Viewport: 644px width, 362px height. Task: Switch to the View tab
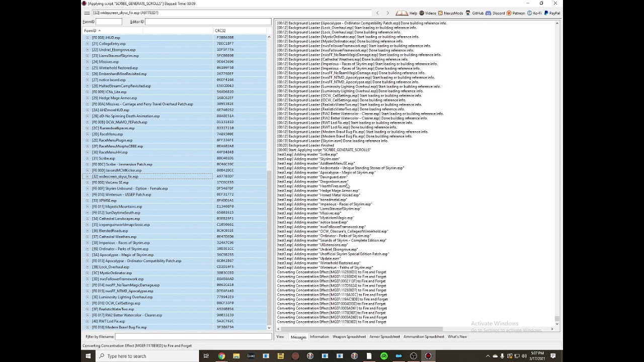tap(280, 337)
